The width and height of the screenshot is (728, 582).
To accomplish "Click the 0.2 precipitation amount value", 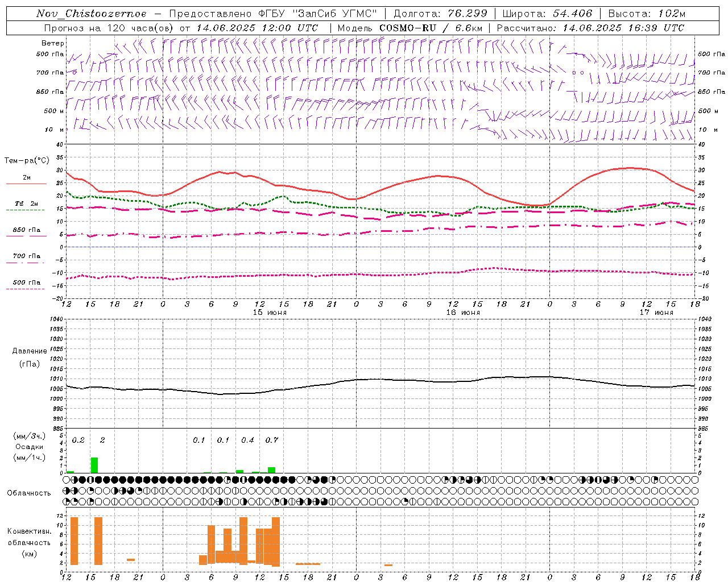I will click(78, 440).
